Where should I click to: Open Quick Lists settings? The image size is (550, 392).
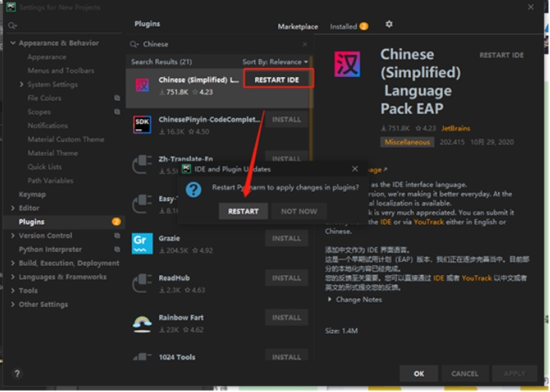pyautogui.click(x=44, y=167)
